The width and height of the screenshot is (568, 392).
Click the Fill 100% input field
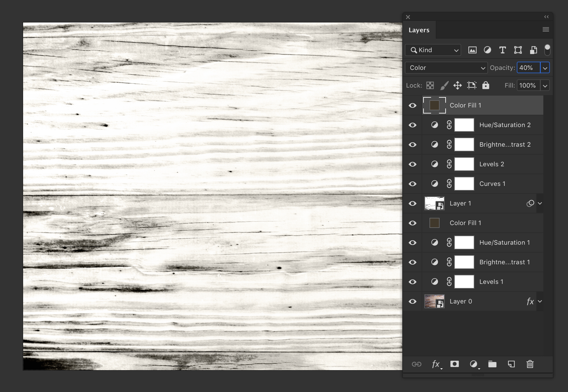click(528, 85)
